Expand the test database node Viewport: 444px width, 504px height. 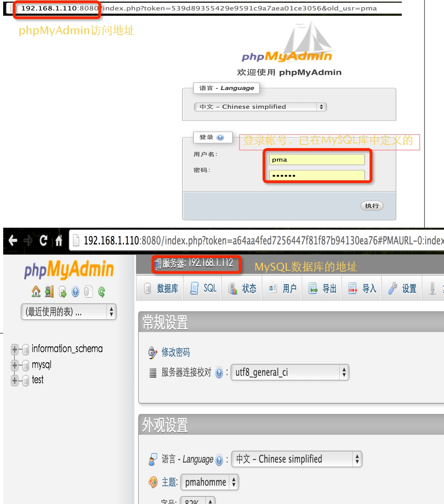(15, 380)
